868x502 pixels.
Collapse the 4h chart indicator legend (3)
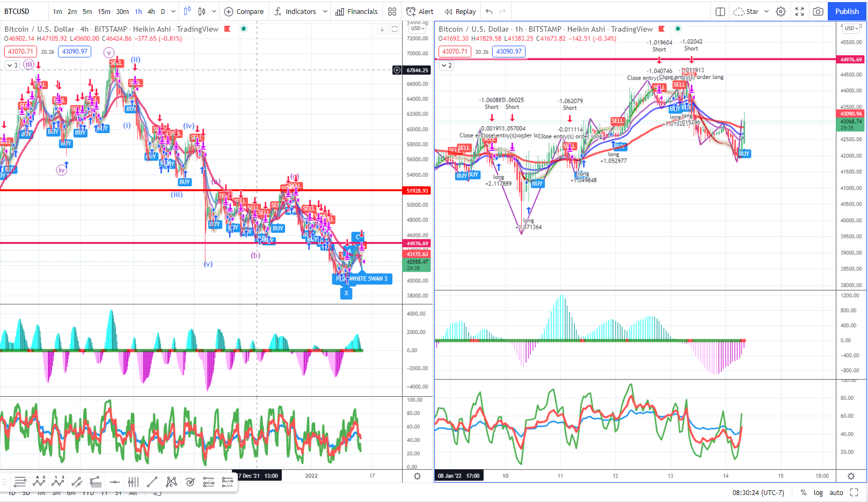pyautogui.click(x=12, y=65)
